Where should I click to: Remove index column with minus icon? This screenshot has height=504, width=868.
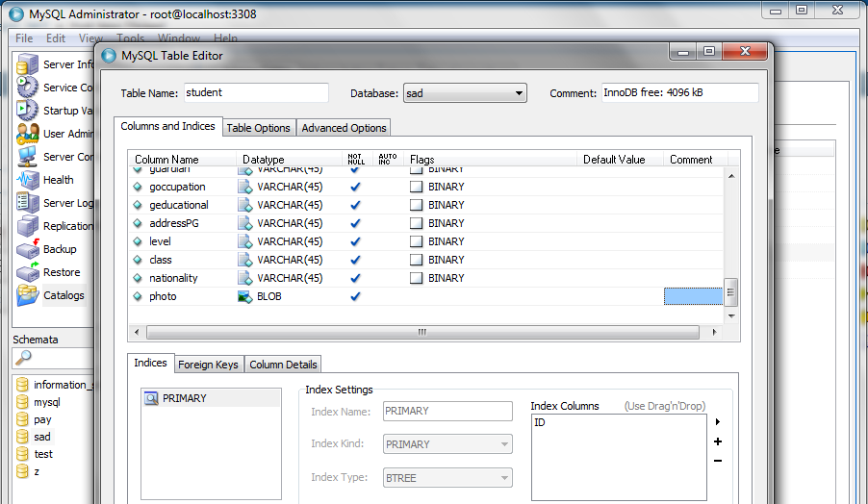pos(718,461)
